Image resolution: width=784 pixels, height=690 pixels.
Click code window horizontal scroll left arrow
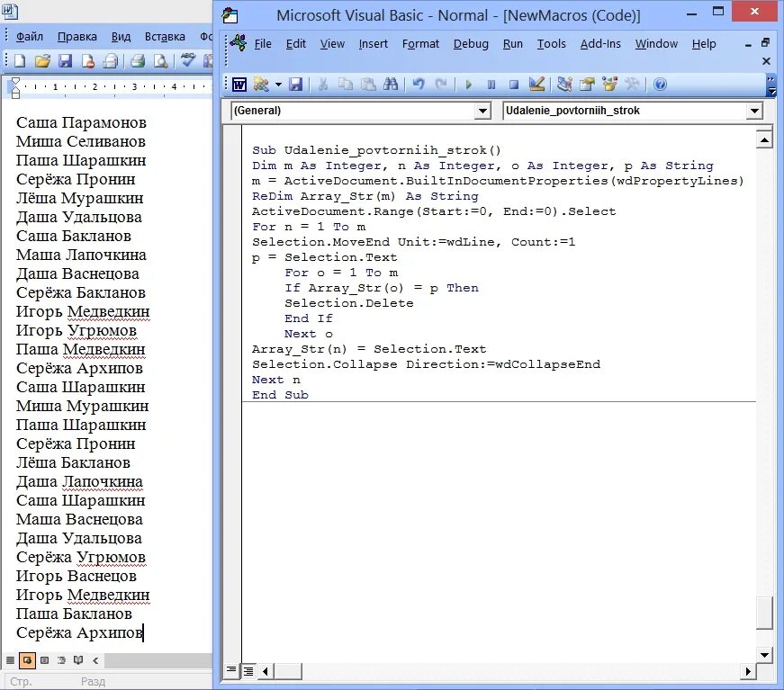tap(265, 671)
